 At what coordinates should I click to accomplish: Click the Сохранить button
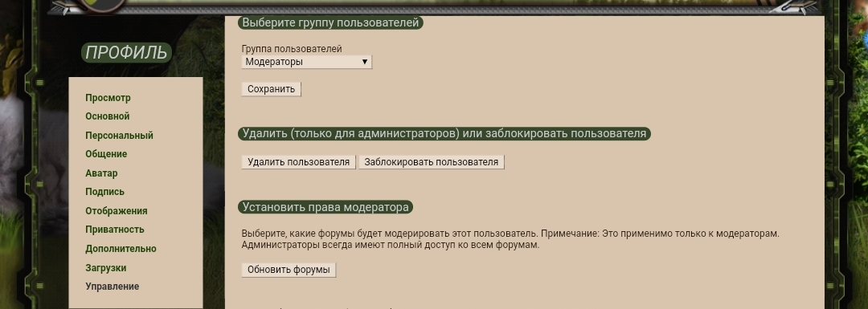272,89
